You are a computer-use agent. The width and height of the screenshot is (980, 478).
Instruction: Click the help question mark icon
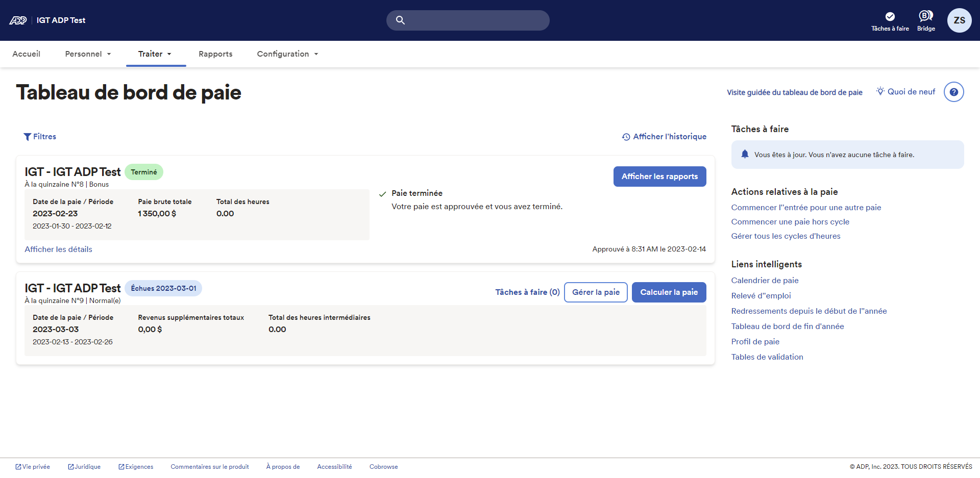[953, 92]
